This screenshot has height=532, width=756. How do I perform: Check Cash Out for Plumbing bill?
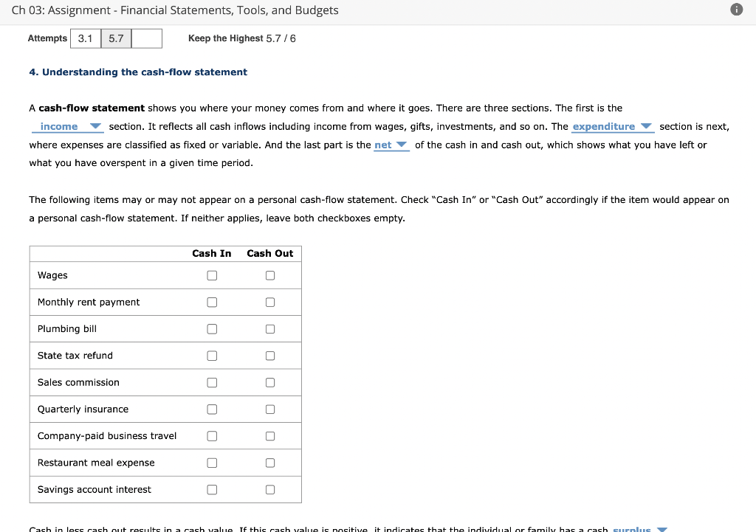tap(270, 328)
